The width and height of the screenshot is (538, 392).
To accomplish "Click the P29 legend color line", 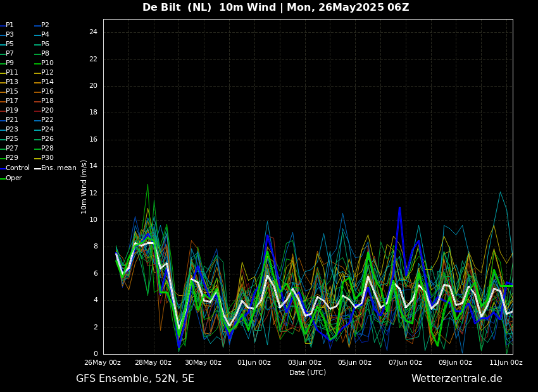I will (2, 158).
